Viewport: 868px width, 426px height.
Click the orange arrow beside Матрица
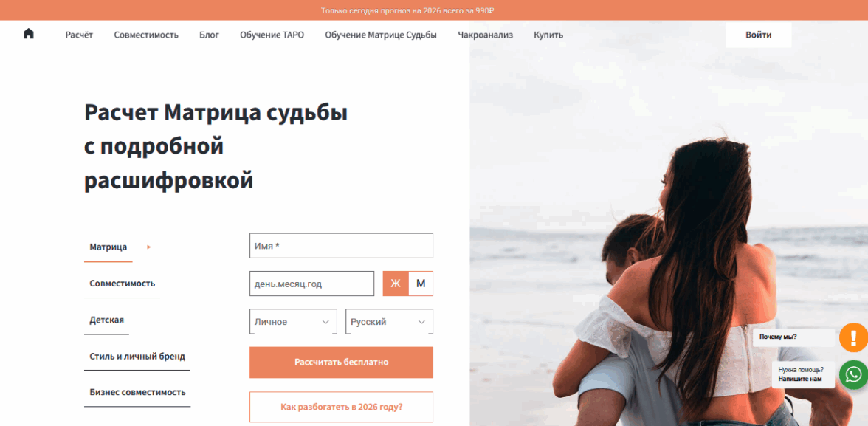[x=149, y=247]
